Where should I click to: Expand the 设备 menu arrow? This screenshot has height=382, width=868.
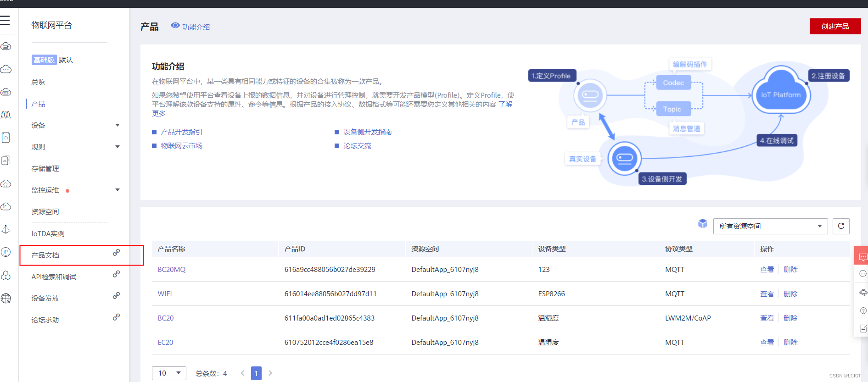118,125
